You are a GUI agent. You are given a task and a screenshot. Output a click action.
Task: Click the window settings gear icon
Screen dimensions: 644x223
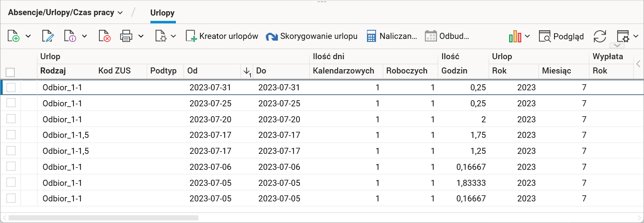[x=623, y=36]
